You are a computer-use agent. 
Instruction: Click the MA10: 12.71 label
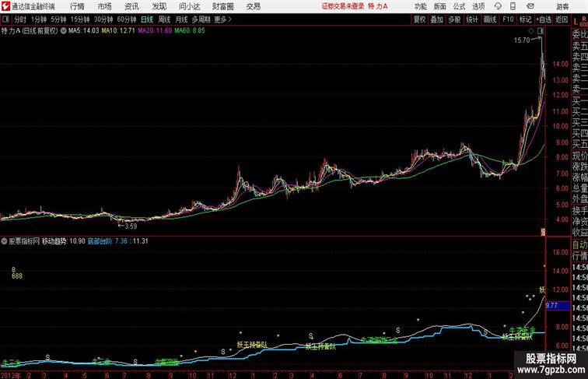coord(118,31)
